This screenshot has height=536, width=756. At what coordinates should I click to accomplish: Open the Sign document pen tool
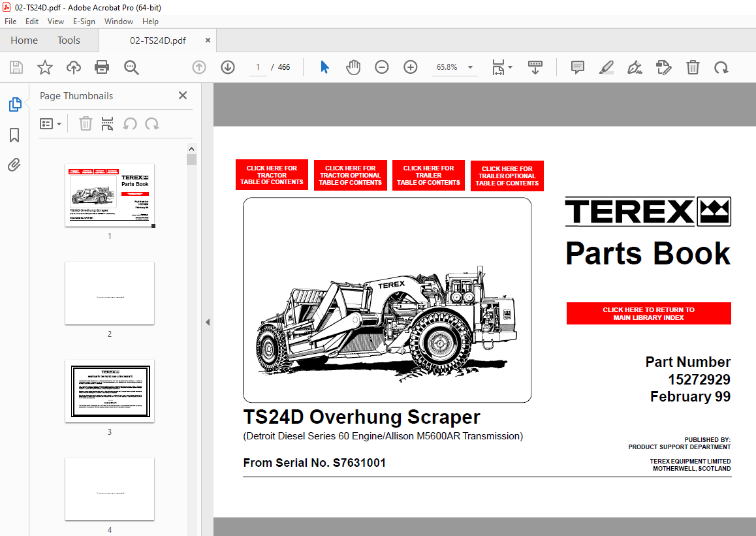[635, 67]
